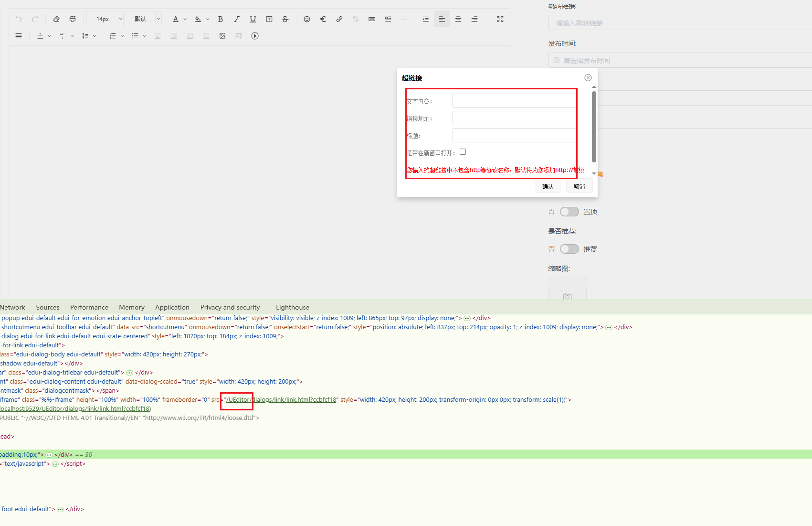The image size is (812, 526).
Task: Expand the ordered list style options
Action: [122, 36]
